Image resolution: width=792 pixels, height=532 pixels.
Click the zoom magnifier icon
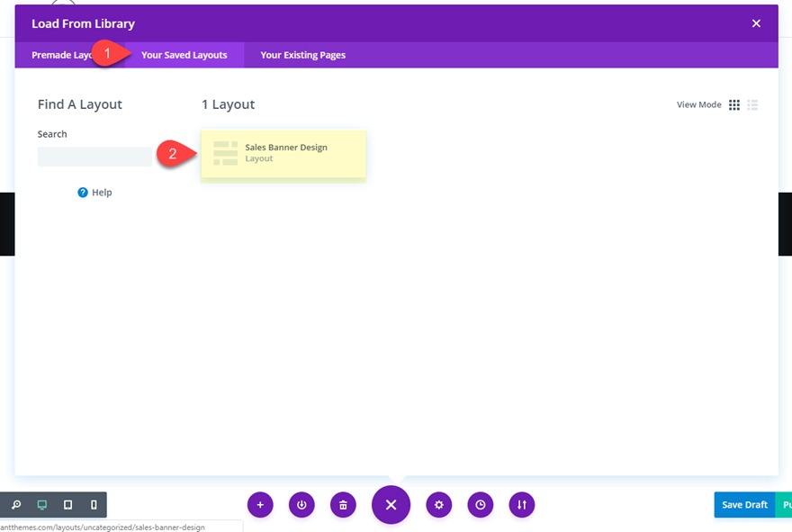(16, 505)
